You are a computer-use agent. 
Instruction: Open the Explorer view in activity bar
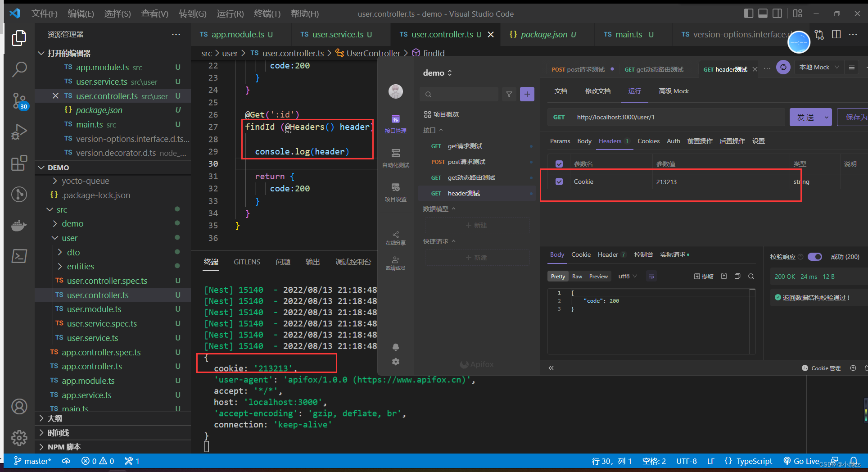[x=19, y=38]
